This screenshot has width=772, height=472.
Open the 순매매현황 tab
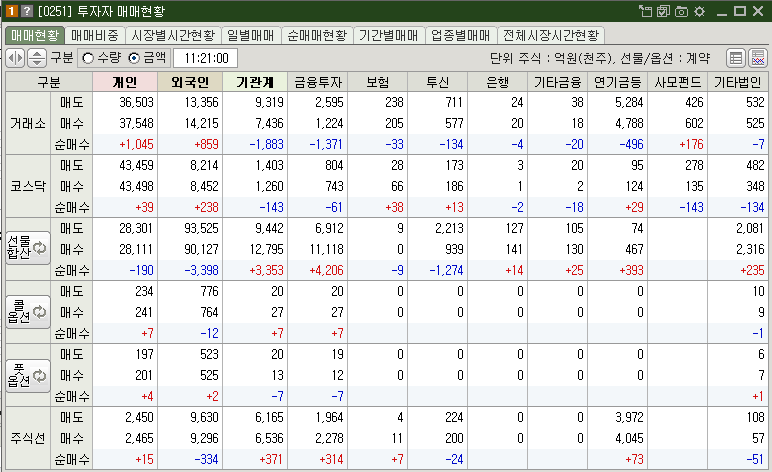[x=318, y=35]
